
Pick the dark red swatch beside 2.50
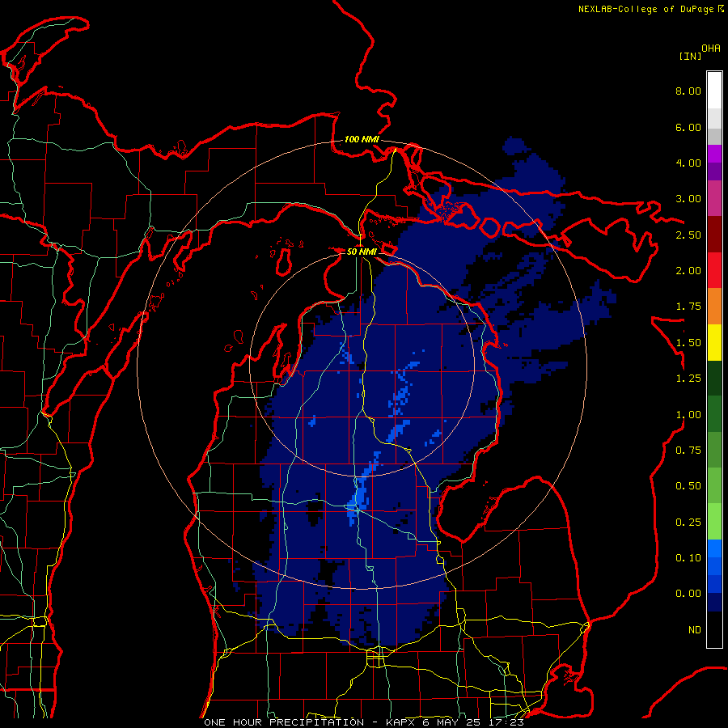click(714, 235)
